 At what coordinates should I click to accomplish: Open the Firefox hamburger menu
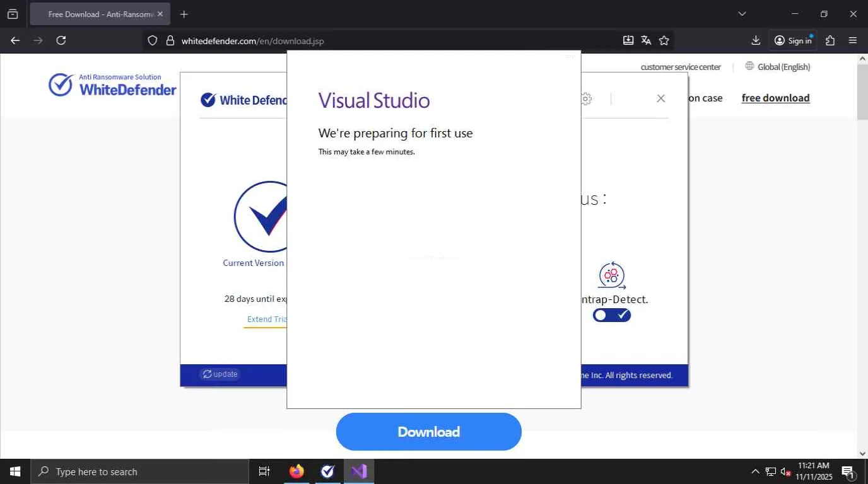coord(853,40)
